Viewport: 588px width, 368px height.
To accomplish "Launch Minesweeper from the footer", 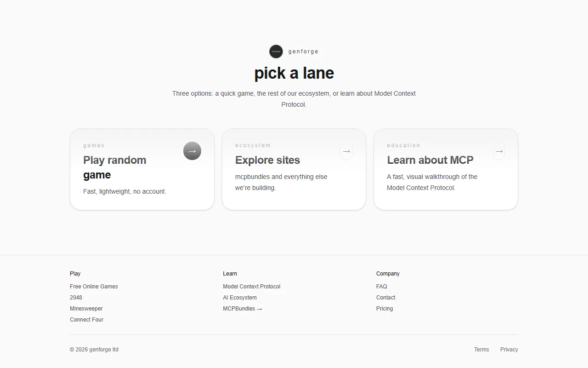I will pyautogui.click(x=86, y=309).
